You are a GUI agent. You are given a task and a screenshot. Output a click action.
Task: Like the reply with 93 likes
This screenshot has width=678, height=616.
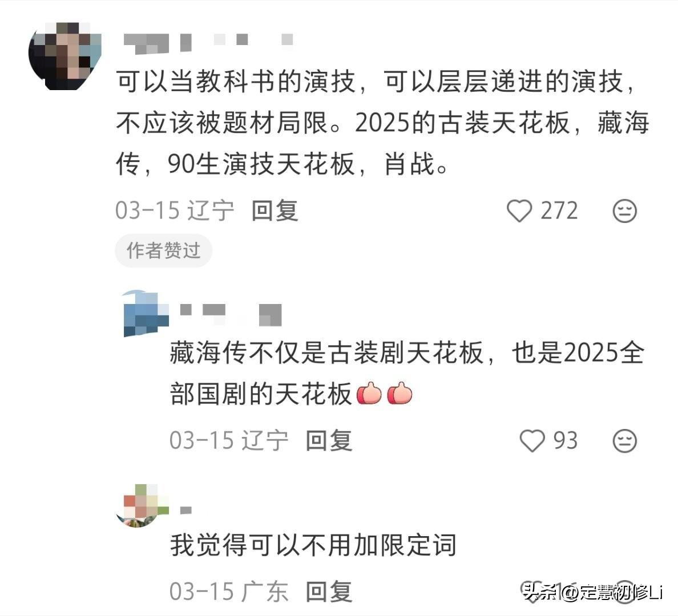532,441
